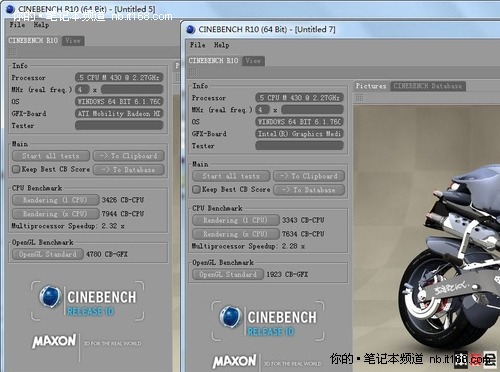Run Rendering (1 CPU) in Untitled 5 window
Viewport: 500px width, 372px height.
(56, 200)
